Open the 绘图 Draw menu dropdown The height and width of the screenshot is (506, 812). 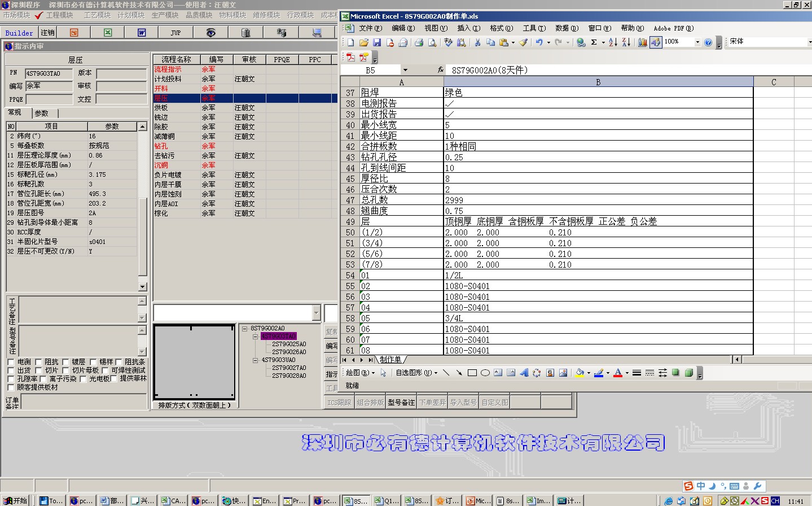(360, 373)
